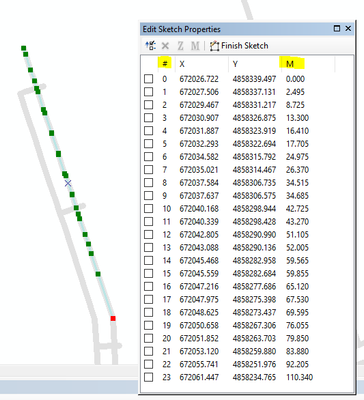The height and width of the screenshot is (400, 364).
Task: Check the checkbox for vertex 1
Action: click(x=149, y=92)
